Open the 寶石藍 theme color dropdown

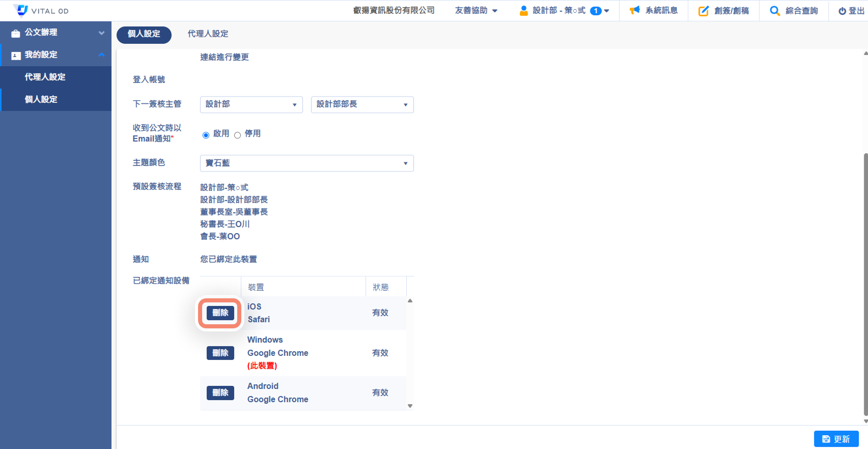coord(307,163)
